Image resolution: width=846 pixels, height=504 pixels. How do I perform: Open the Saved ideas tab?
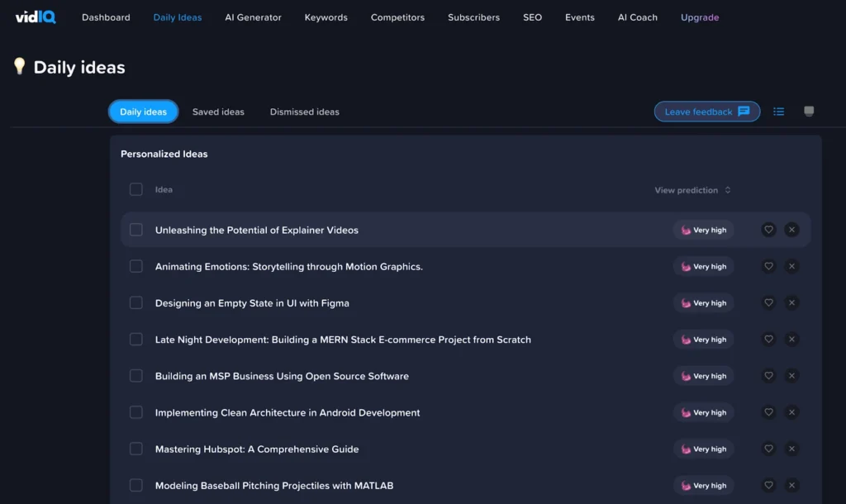218,112
